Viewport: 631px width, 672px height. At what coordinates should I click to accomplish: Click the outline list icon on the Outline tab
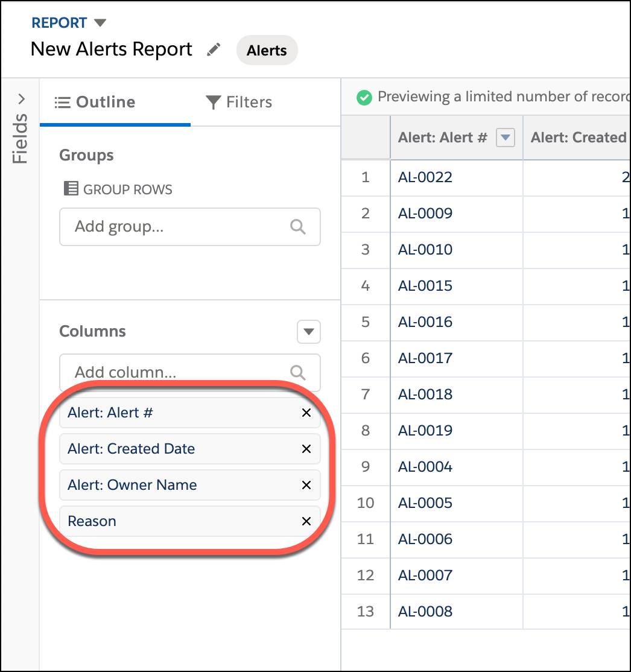[x=63, y=103]
